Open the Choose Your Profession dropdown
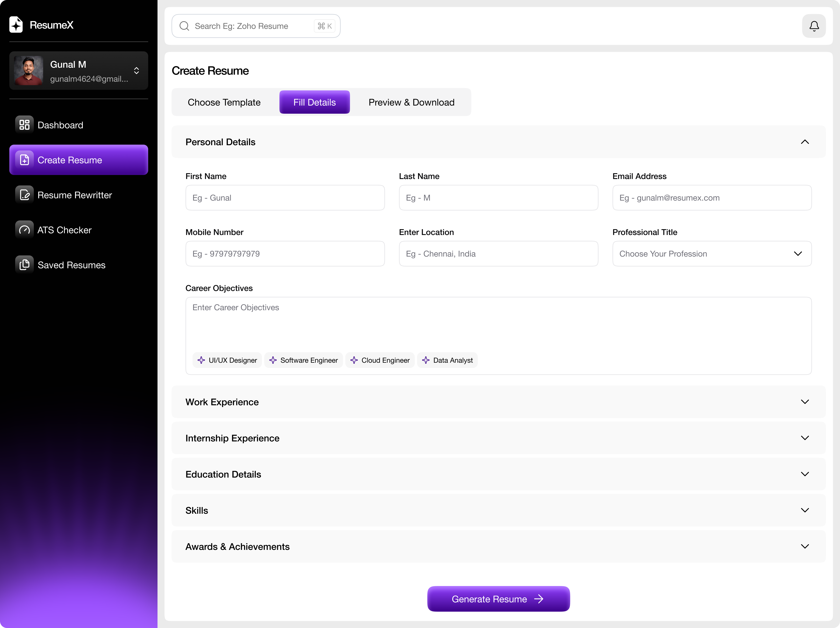This screenshot has height=628, width=840. [x=712, y=254]
